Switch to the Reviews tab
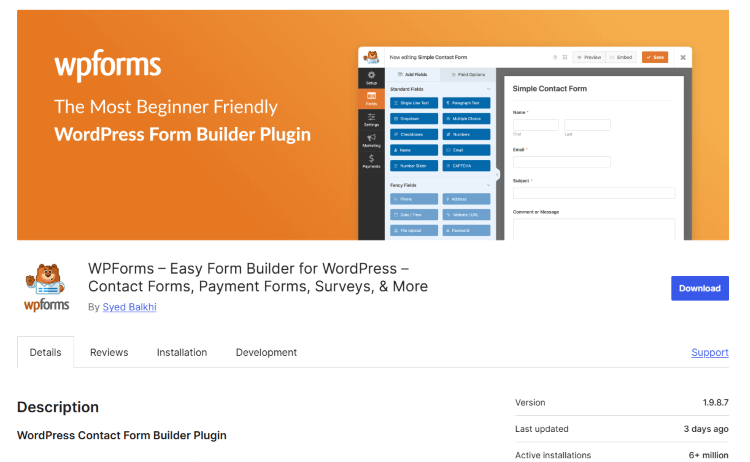The height and width of the screenshot is (462, 750). (109, 352)
